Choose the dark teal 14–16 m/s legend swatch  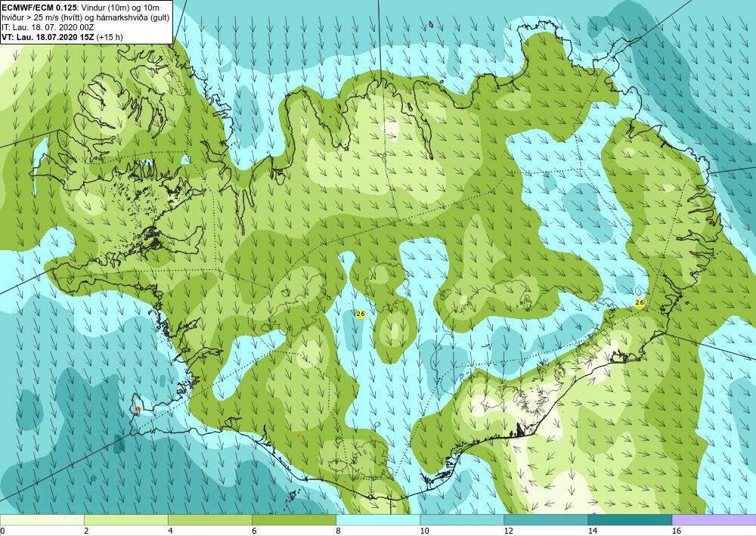(630, 520)
